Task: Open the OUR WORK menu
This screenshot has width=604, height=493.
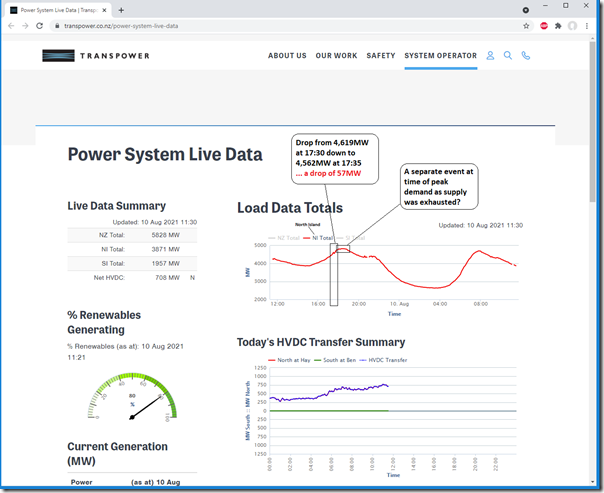Action: 336,56
